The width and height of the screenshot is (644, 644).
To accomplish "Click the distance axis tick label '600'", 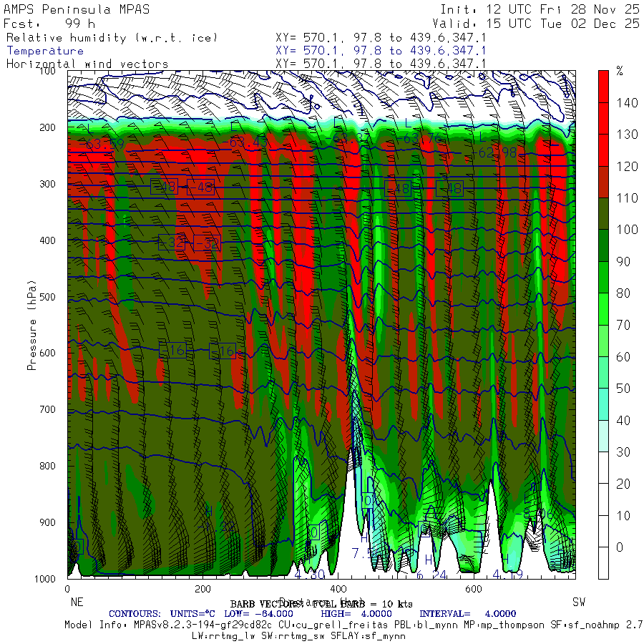I will [x=474, y=589].
